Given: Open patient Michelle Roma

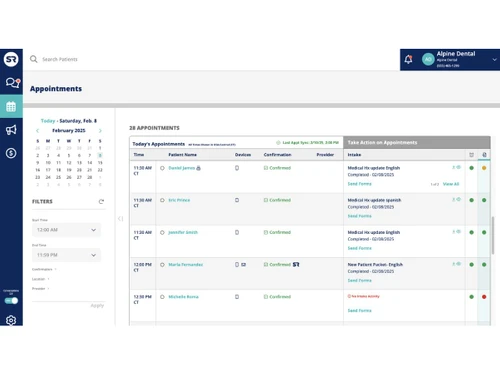Looking at the screenshot, I should tap(183, 297).
